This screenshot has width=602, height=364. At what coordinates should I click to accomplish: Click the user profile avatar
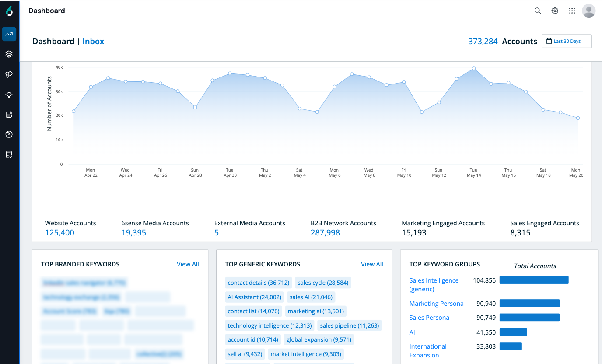coord(588,11)
